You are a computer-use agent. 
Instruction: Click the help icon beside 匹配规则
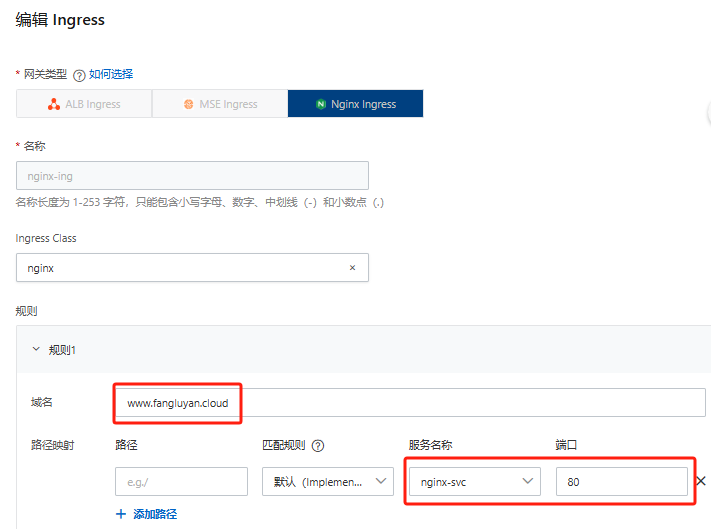pos(318,446)
